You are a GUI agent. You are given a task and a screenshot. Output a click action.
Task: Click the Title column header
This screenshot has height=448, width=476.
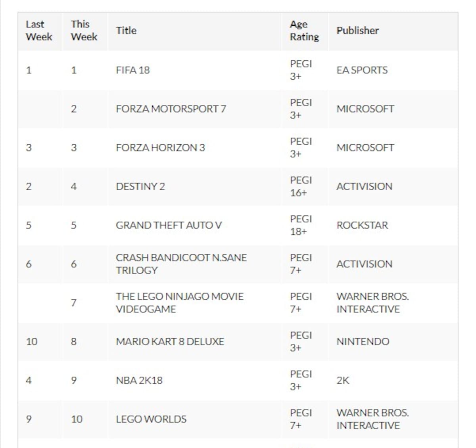[126, 31]
